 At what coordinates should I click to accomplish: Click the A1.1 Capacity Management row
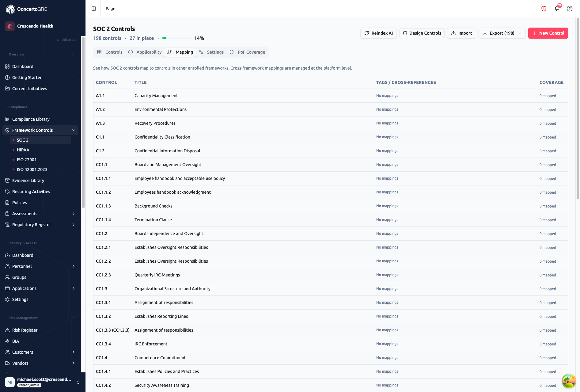click(x=330, y=96)
